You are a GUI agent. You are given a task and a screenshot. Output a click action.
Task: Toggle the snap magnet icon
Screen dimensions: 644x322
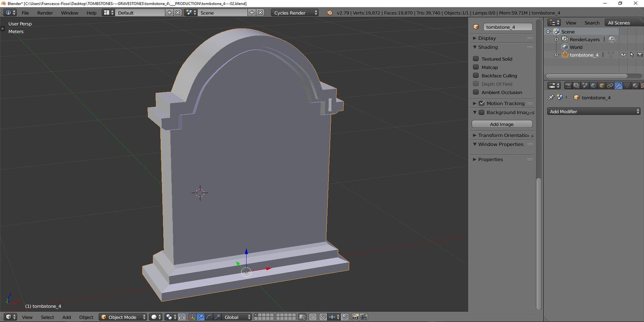click(x=323, y=317)
